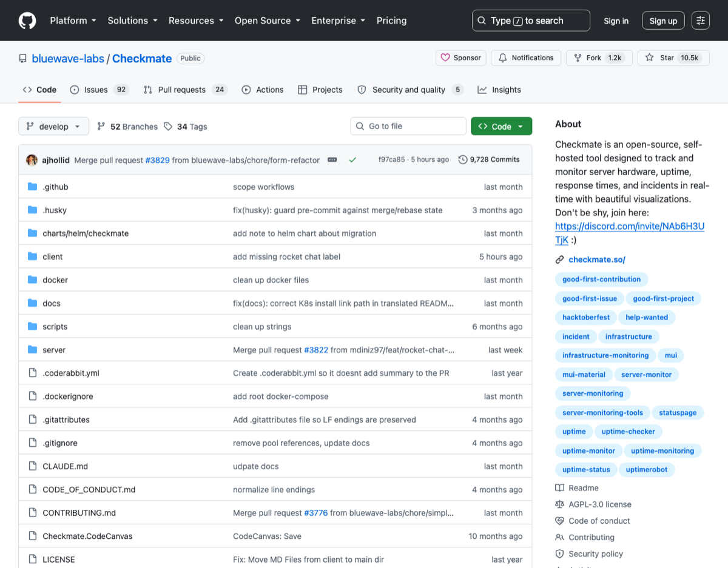The width and height of the screenshot is (728, 568).
Task: Open pull request #3829 link
Action: pyautogui.click(x=157, y=160)
